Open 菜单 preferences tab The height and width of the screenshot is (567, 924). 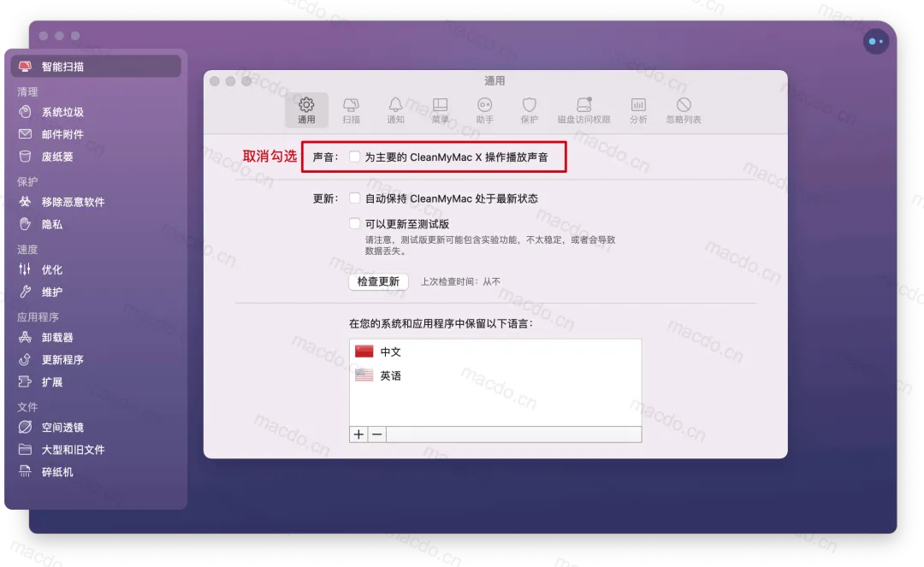click(441, 110)
